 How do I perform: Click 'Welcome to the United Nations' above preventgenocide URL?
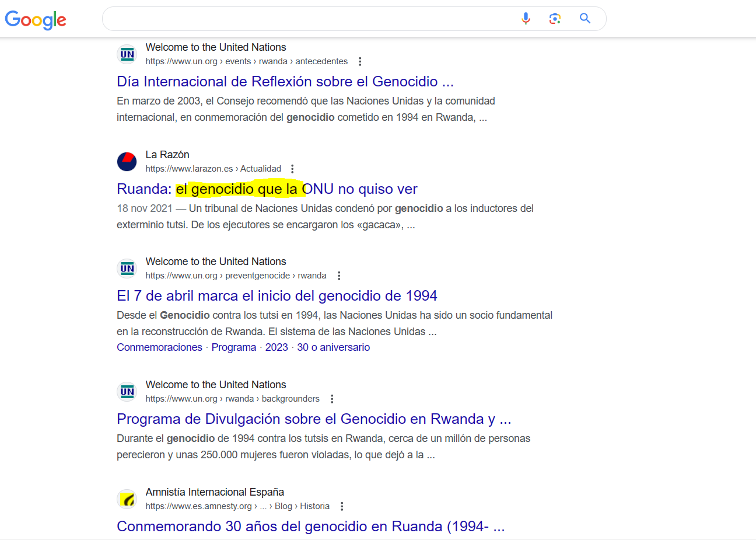click(216, 262)
